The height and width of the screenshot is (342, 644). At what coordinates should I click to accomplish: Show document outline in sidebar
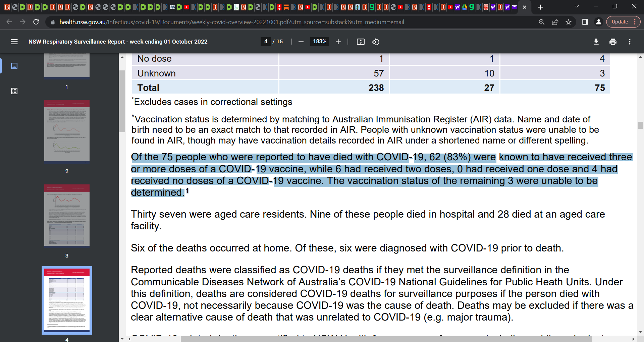(14, 91)
